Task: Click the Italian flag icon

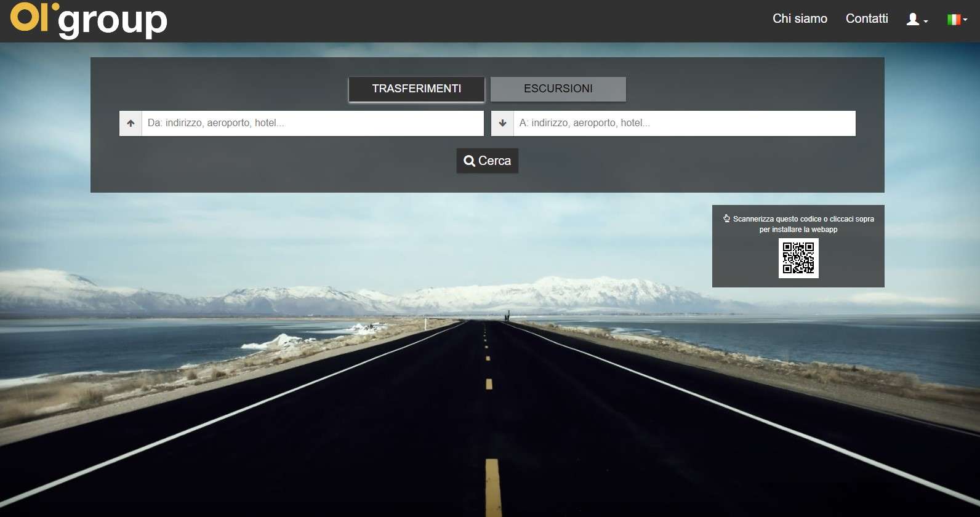Action: [x=954, y=20]
